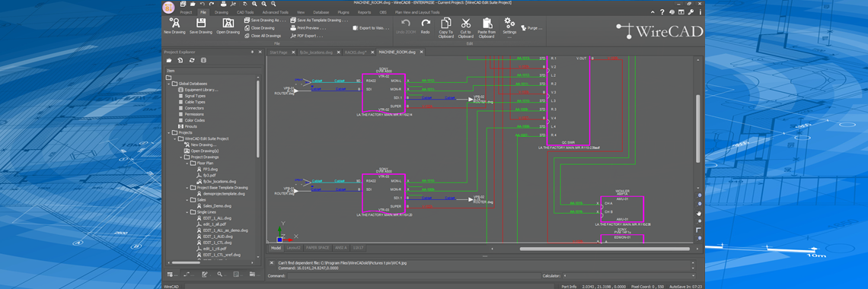
Task: Close the RACKS.dwg tab
Action: [x=372, y=52]
